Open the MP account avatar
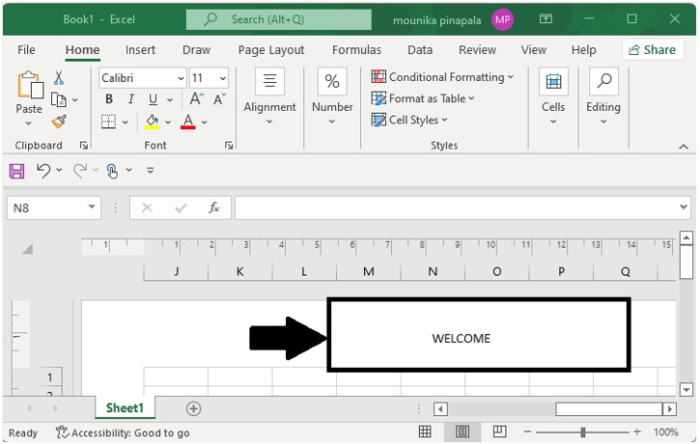The image size is (700, 444). (x=502, y=19)
